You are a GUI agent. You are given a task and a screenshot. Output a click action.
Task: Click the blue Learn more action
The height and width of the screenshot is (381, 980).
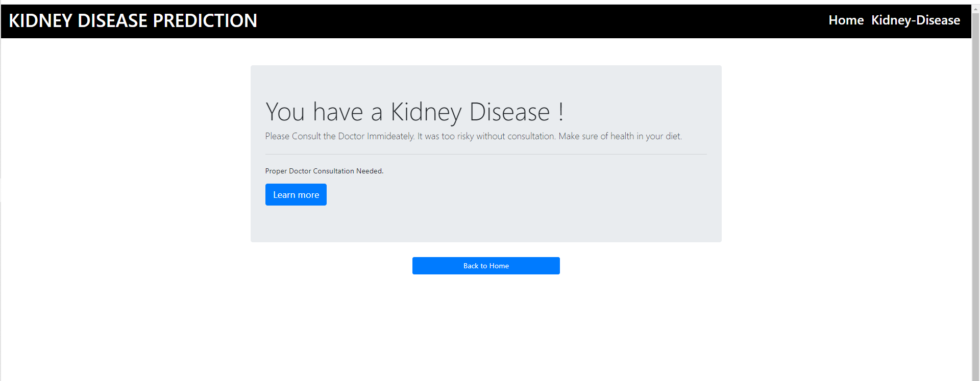296,194
